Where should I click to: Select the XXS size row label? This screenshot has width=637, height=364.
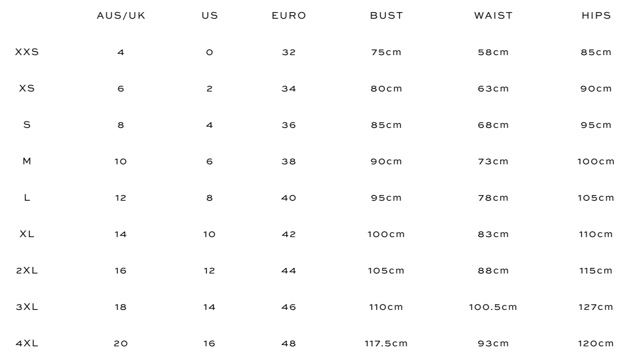tap(27, 52)
